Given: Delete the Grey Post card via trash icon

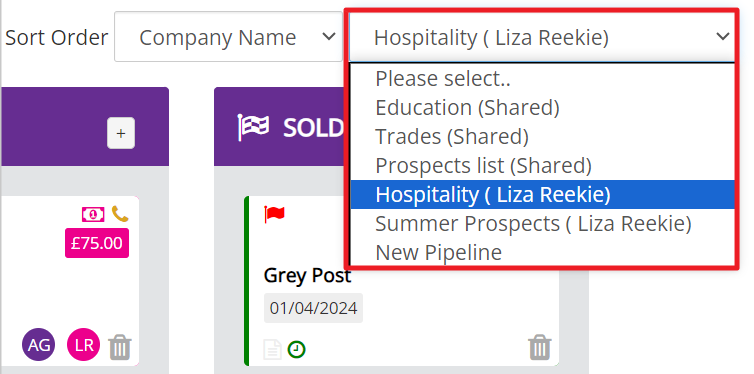Looking at the screenshot, I should [x=540, y=347].
